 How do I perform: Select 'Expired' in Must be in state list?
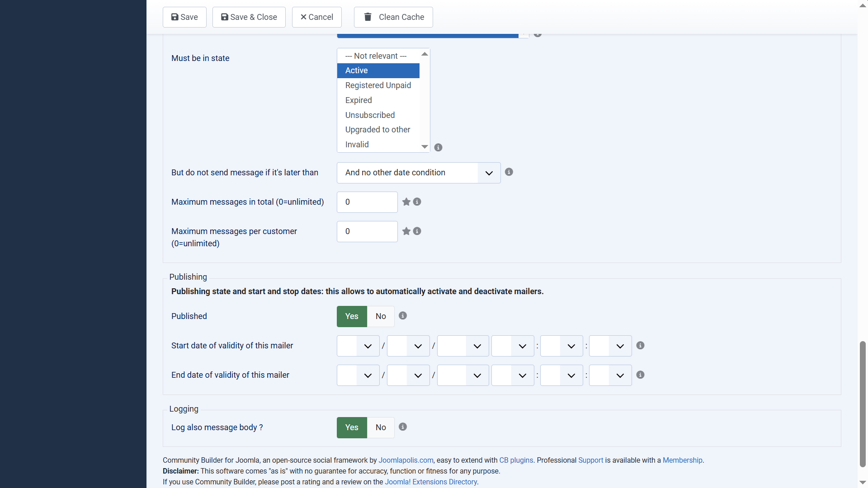359,100
